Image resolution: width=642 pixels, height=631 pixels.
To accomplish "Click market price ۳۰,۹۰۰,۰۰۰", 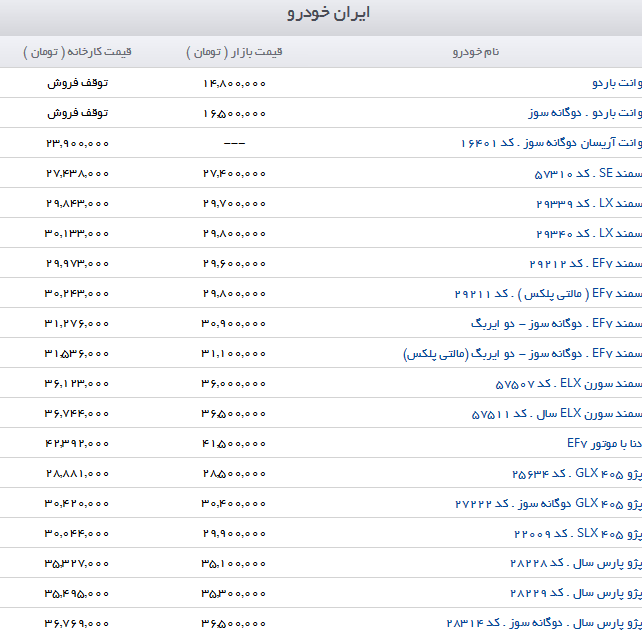I will pos(233,323).
